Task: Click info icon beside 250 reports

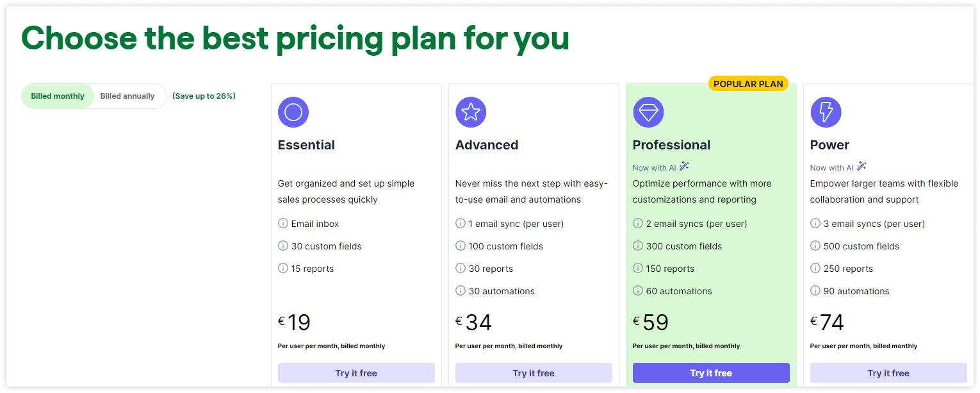Action: tap(815, 269)
